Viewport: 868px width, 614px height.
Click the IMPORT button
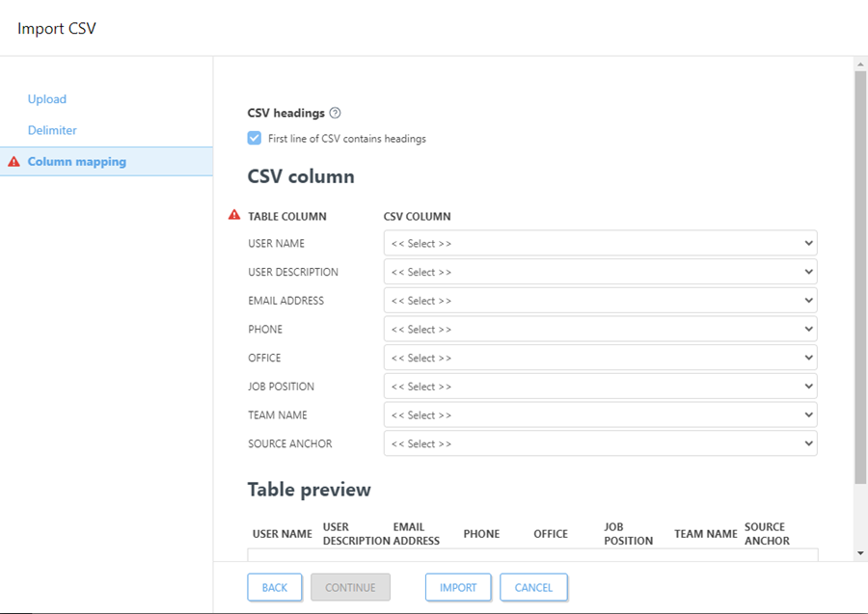(x=457, y=587)
